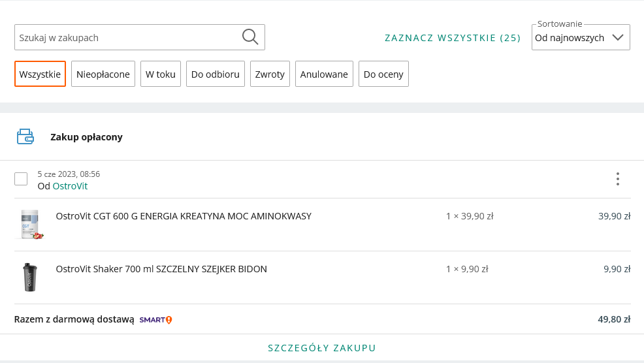
Task: Open the three-dot menu for OstroVit order
Action: [618, 179]
